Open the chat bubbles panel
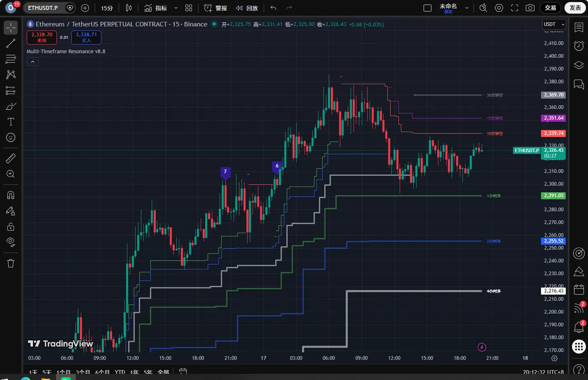This screenshot has height=380, width=588. pos(579,85)
